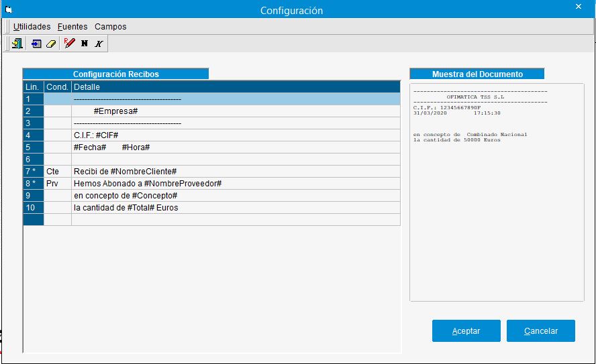Click the 'Prv' condition cell
Viewport: 596px width, 364px height.
[58, 184]
